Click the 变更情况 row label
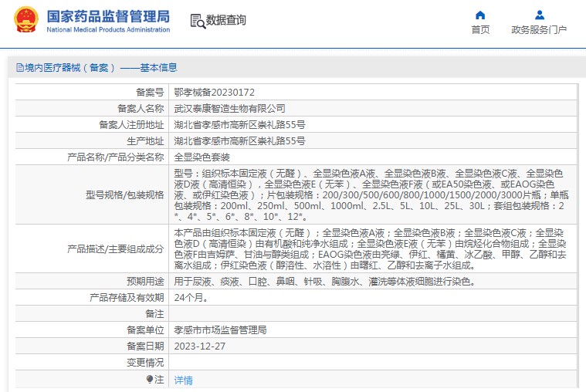 click(145, 363)
